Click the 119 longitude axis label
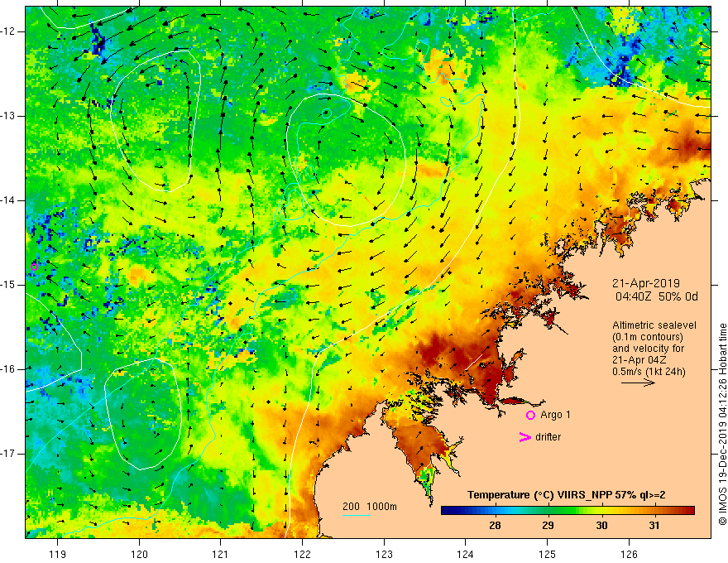728x563 pixels. click(58, 554)
